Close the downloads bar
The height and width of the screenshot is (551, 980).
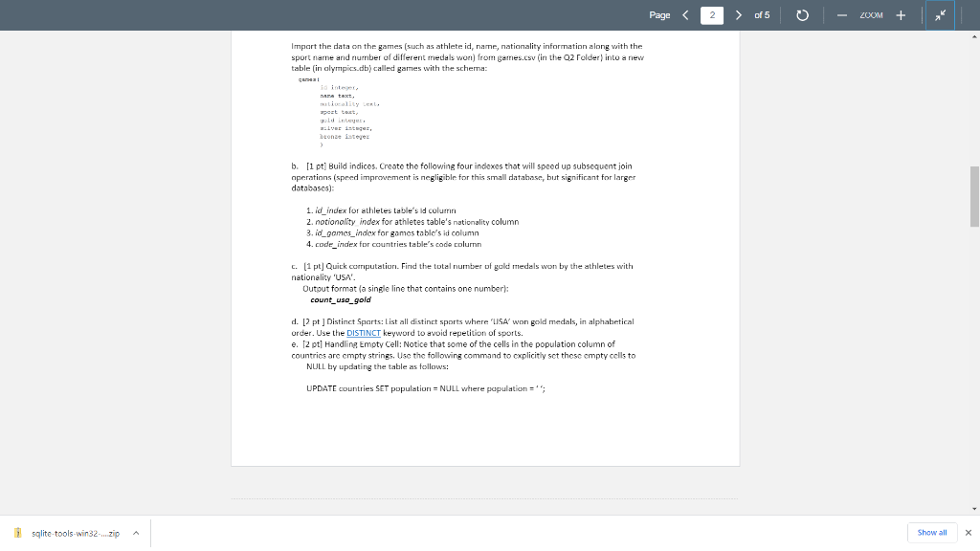970,532
